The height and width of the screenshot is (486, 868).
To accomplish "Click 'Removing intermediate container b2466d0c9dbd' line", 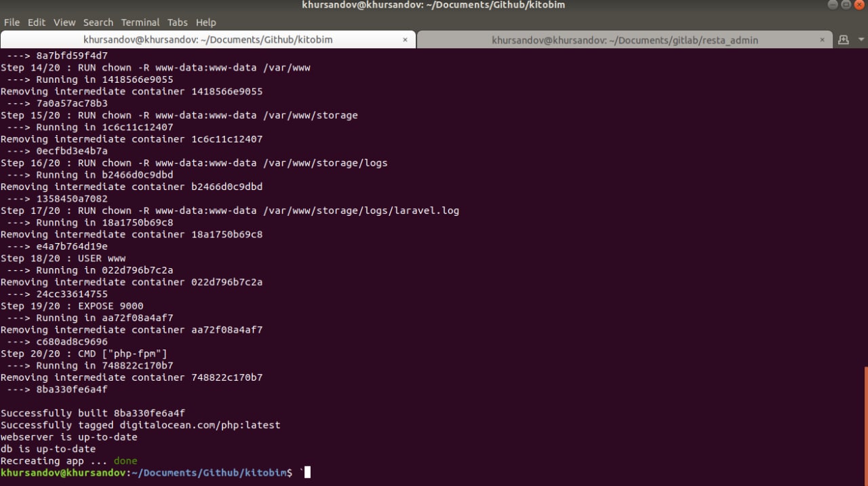I will click(x=132, y=187).
